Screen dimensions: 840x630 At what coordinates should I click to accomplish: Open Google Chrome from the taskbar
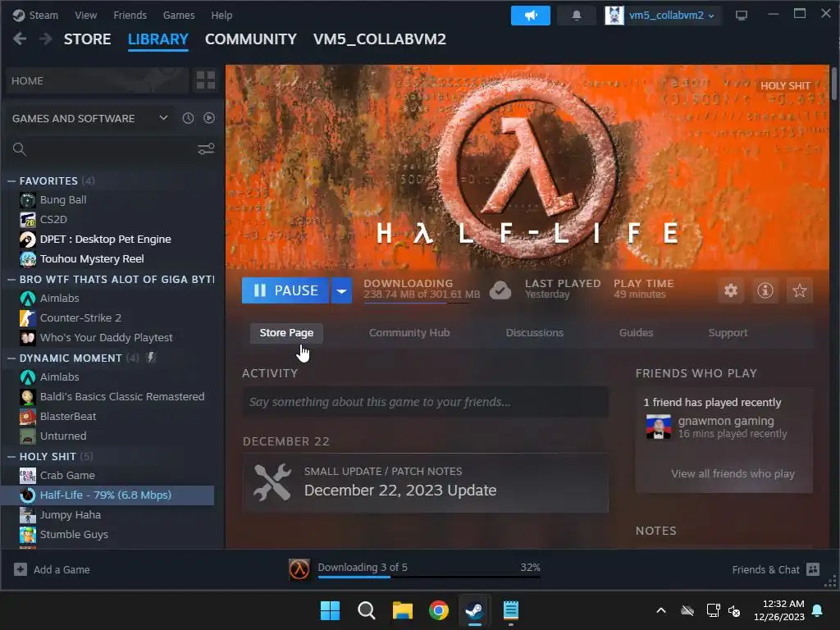tap(439, 610)
